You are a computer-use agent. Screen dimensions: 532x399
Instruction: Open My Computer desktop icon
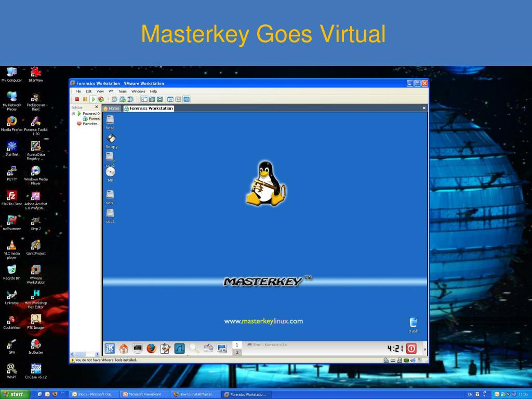click(11, 75)
